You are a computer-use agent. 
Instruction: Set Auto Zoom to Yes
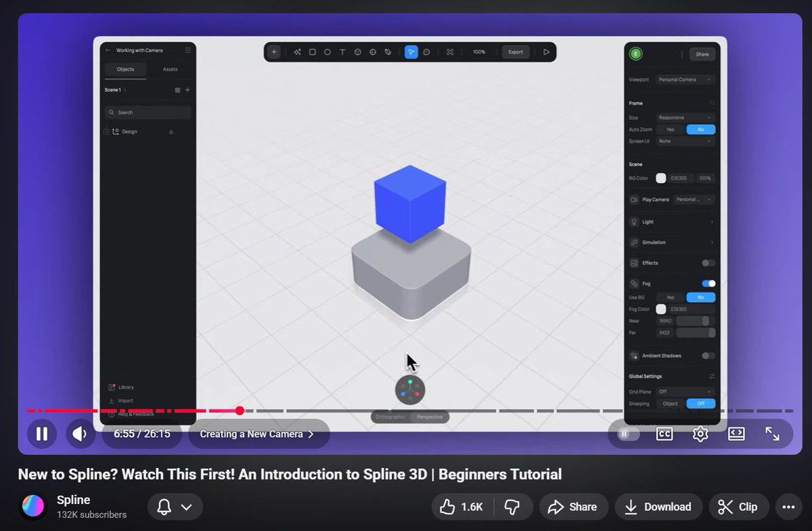(x=671, y=129)
